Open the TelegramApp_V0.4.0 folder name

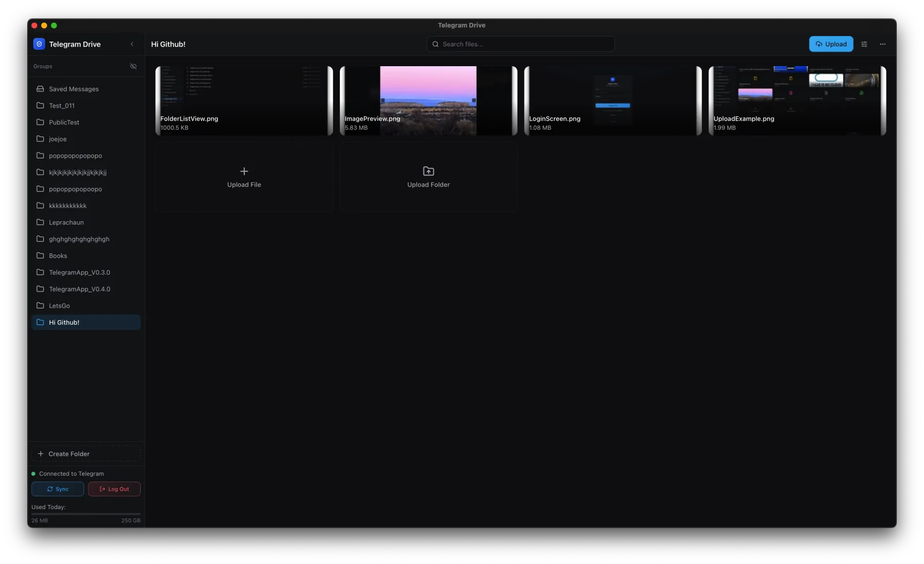tap(80, 289)
